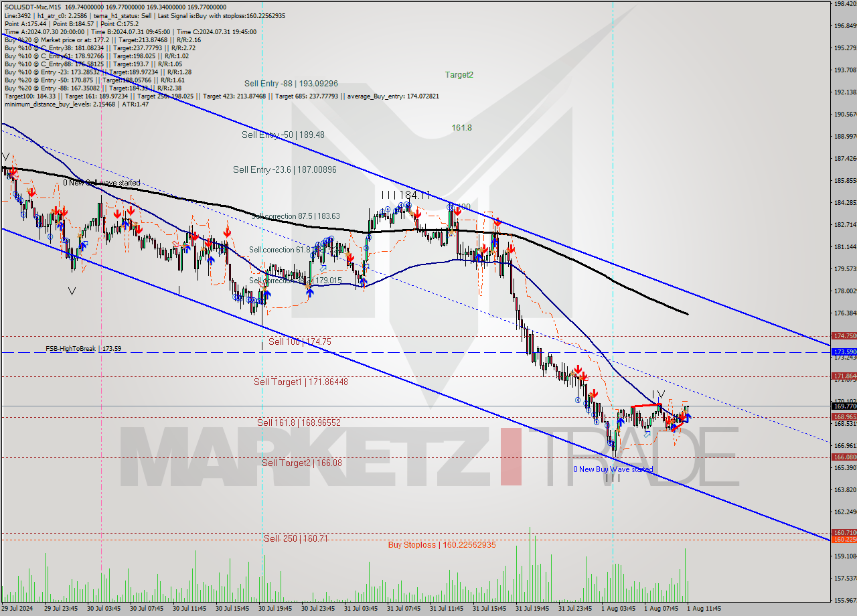Click the red 174.750 price axis tag
Image resolution: width=857 pixels, height=616 pixels.
(844, 335)
